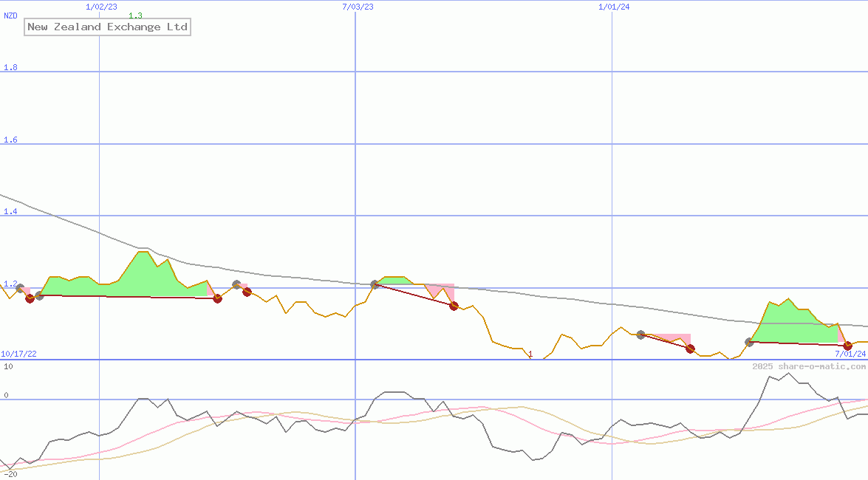Click the red 1 low price label
868x480 pixels.
click(x=530, y=354)
